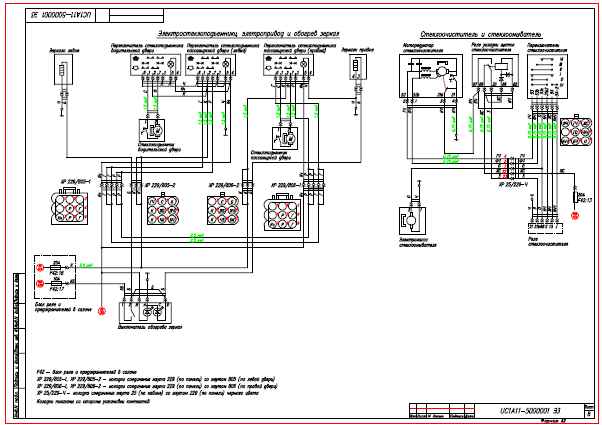
Task: Click the window lifters and mirrors section title
Action: pyautogui.click(x=249, y=33)
